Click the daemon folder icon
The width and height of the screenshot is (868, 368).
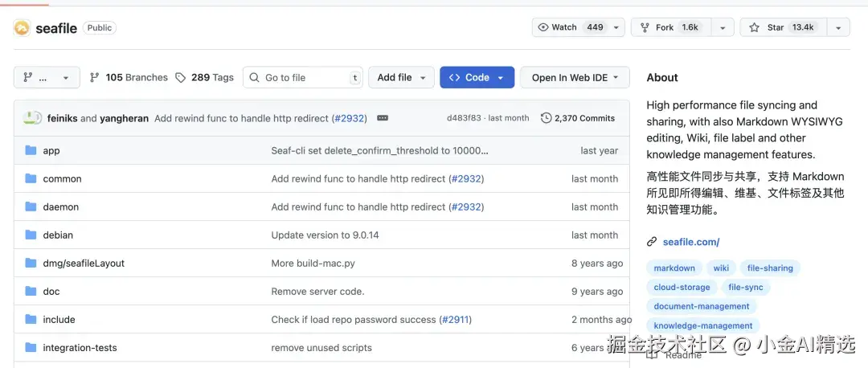[31, 207]
